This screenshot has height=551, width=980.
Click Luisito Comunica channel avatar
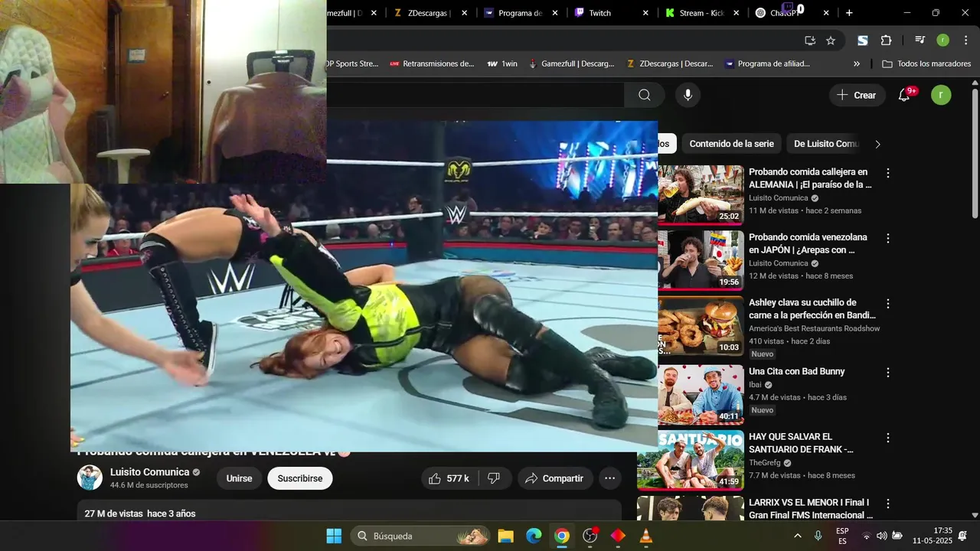[x=90, y=478]
